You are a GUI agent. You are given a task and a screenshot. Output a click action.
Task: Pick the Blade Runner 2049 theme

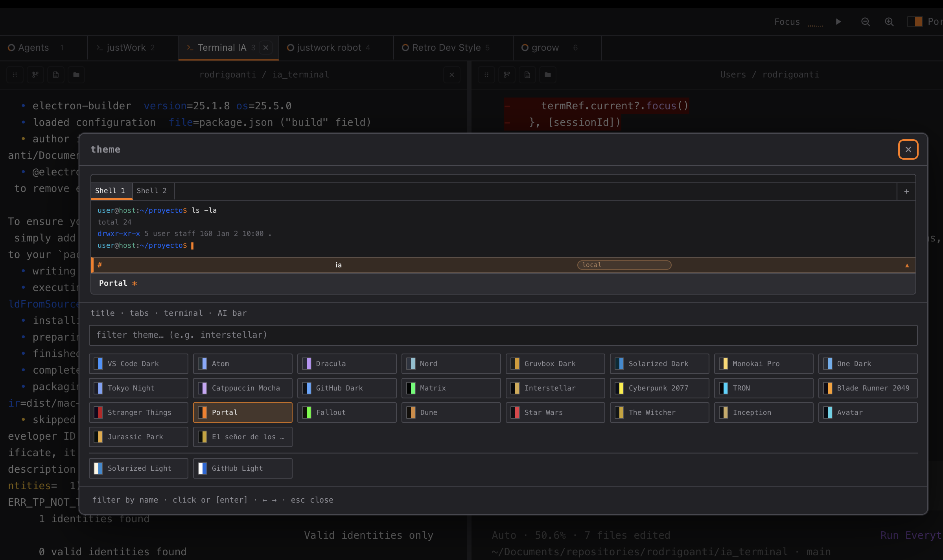868,388
